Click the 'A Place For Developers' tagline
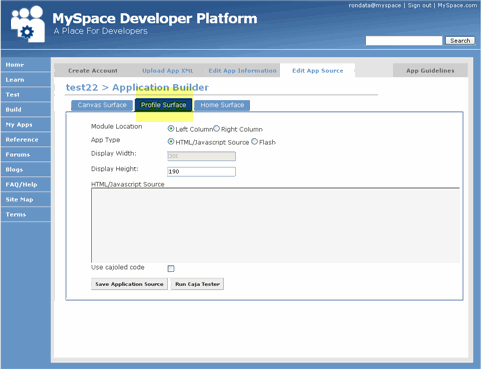481x369 pixels. [100, 31]
